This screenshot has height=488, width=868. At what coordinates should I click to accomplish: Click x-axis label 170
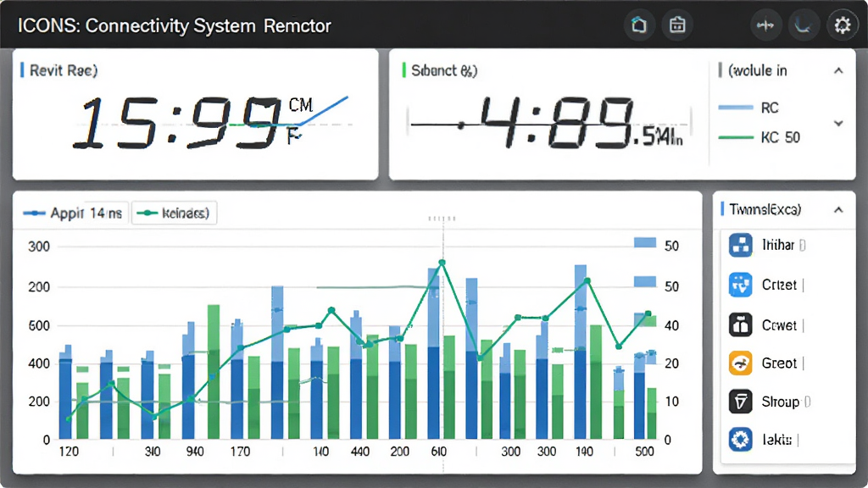coord(240,452)
